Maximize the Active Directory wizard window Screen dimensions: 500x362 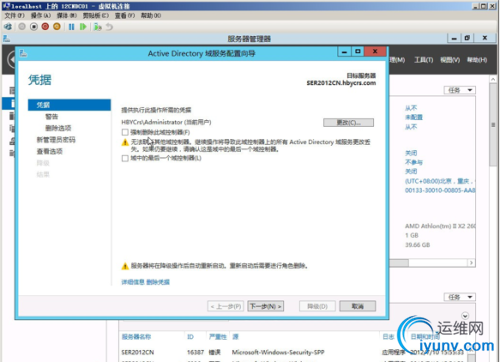tap(358, 51)
